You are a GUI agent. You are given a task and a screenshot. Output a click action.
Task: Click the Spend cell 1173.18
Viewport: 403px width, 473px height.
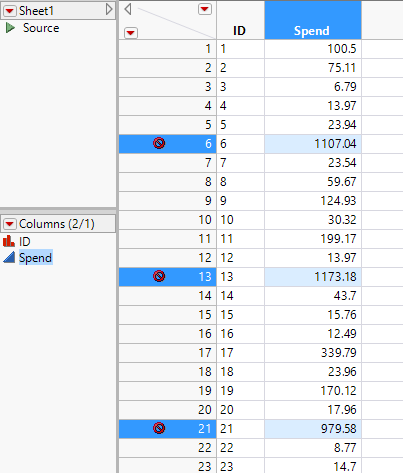point(313,277)
